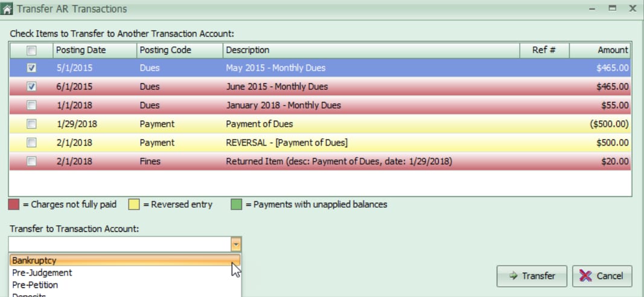Sort by the Posting Date column header
This screenshot has width=644, height=297.
pos(95,50)
